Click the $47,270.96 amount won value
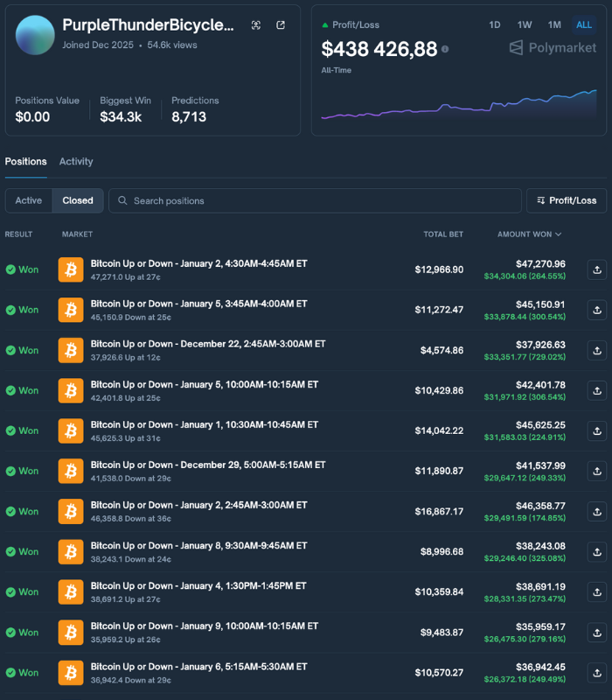This screenshot has width=612, height=700. [x=540, y=264]
